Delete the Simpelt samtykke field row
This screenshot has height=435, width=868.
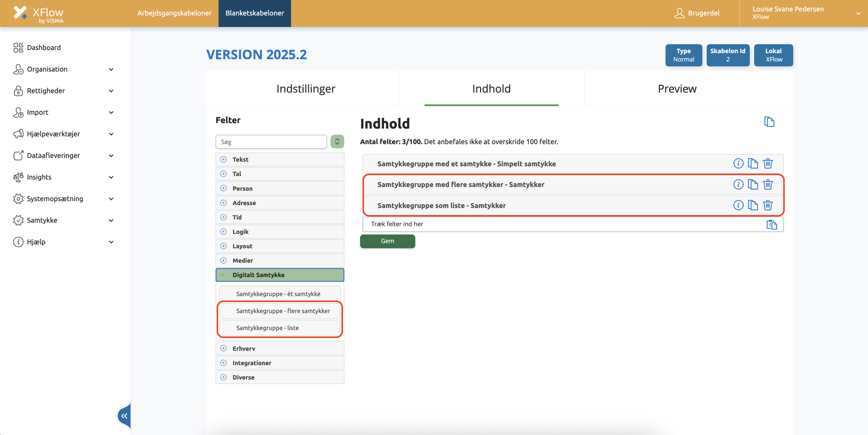click(768, 163)
